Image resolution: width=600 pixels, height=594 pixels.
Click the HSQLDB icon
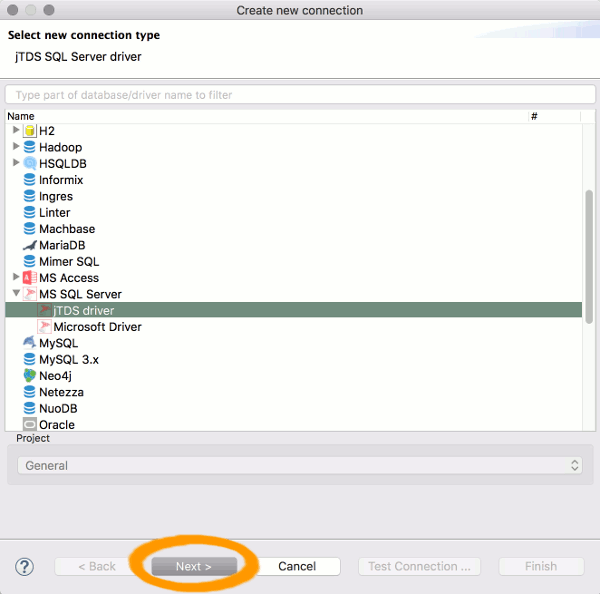coord(29,163)
